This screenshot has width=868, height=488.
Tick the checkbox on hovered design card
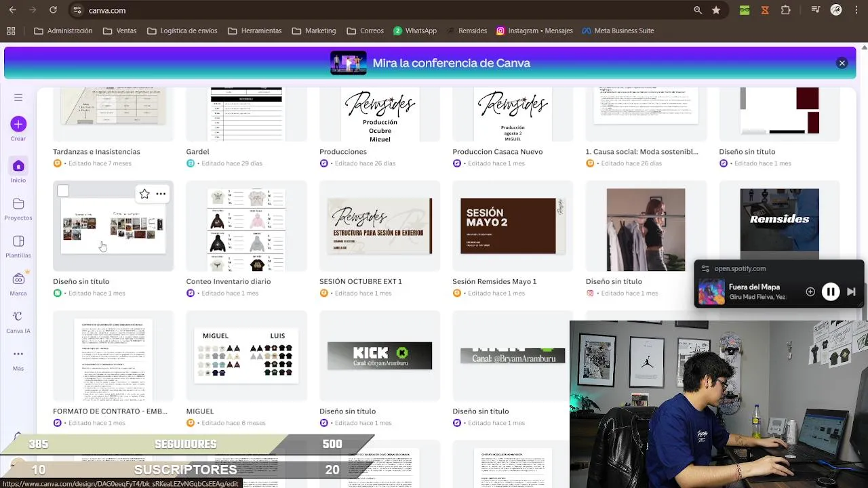[x=63, y=191]
